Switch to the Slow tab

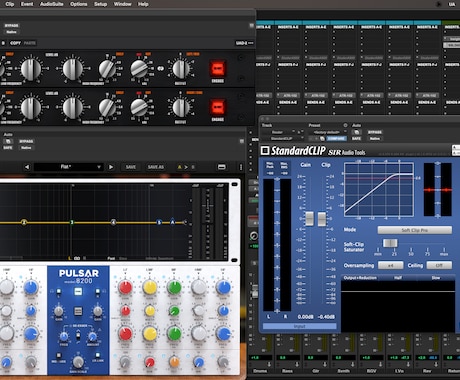pyautogui.click(x=436, y=277)
